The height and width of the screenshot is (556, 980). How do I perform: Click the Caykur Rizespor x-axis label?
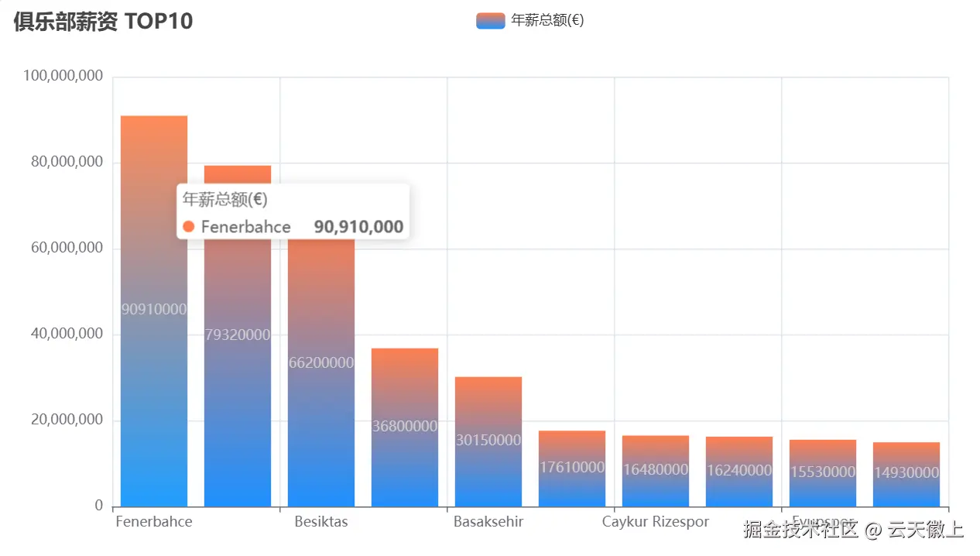pos(656,522)
